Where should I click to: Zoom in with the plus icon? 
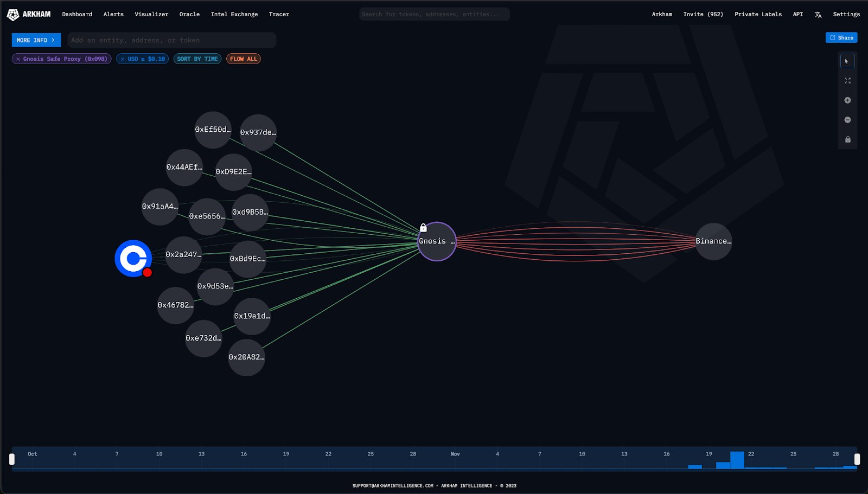point(847,100)
